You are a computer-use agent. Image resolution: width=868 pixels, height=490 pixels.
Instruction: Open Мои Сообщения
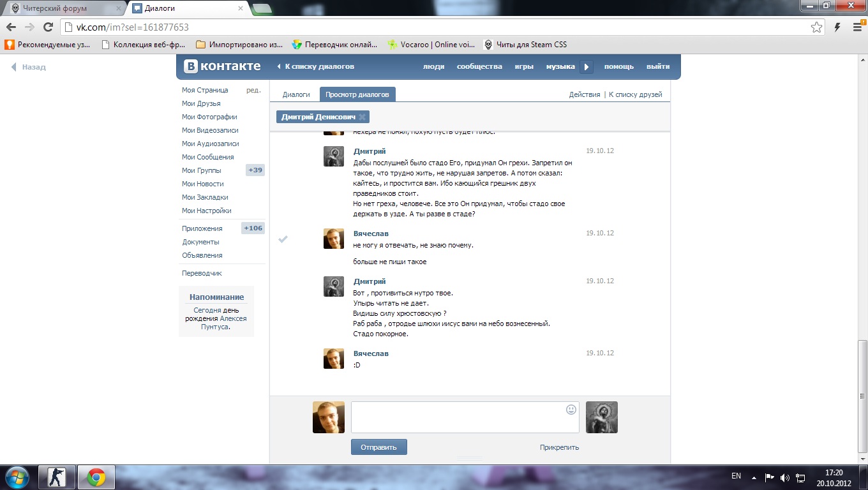[207, 157]
